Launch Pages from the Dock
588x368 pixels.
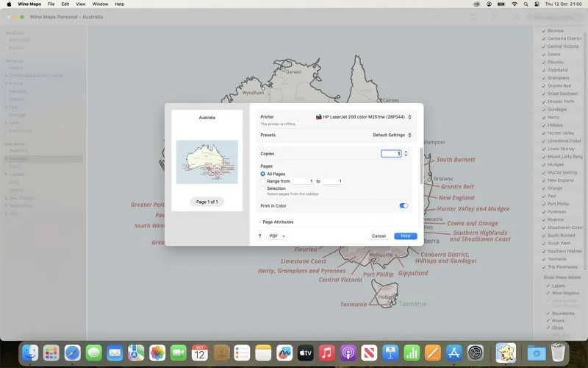click(433, 353)
